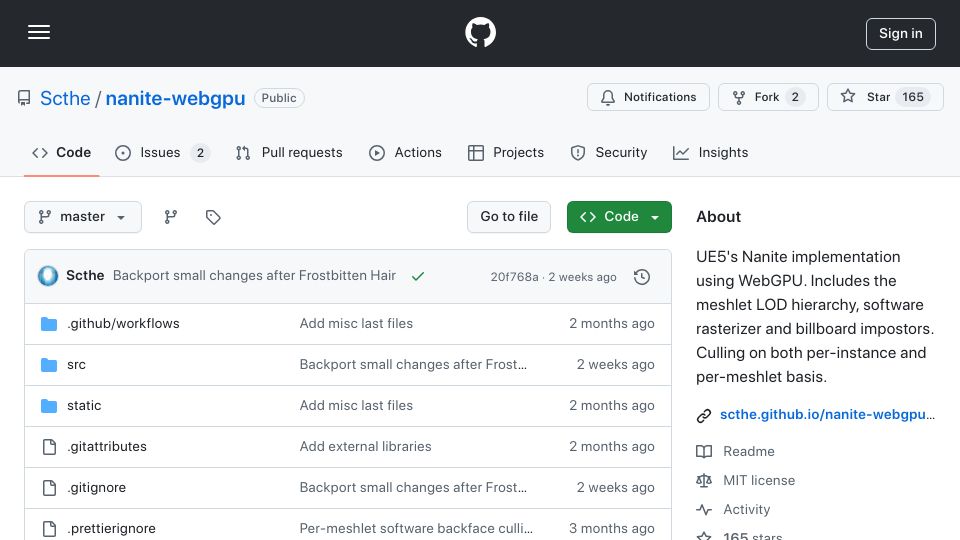Click the folder icon beside static

pyautogui.click(x=49, y=406)
